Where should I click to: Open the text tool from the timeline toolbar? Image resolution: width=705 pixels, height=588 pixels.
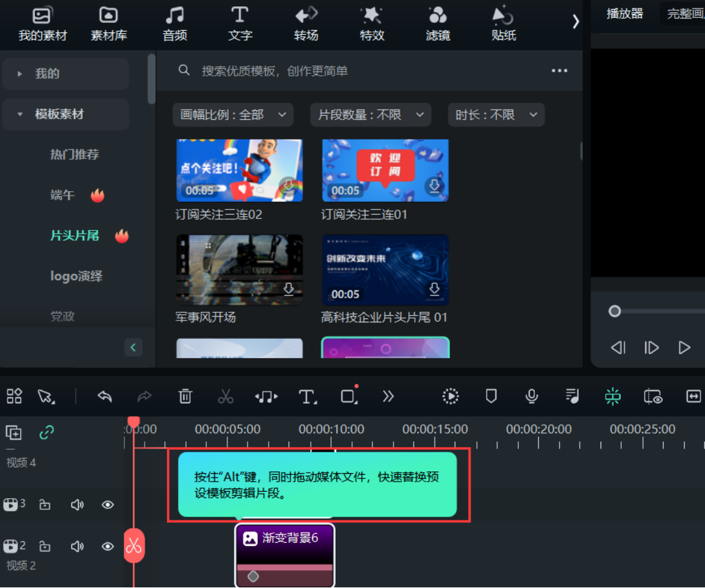tap(306, 396)
